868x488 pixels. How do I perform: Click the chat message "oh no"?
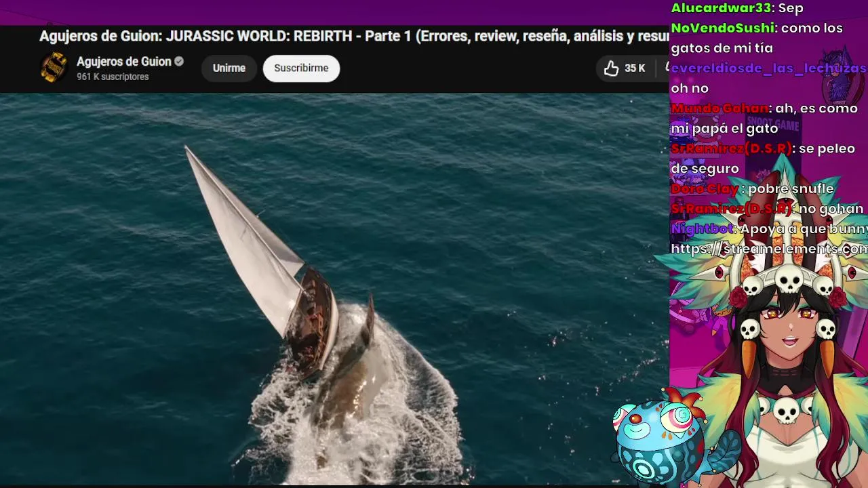coord(690,88)
